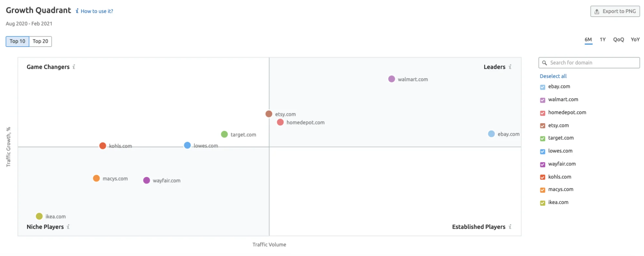The width and height of the screenshot is (644, 256).
Task: Toggle the homedepot.com checkbox
Action: pos(543,113)
